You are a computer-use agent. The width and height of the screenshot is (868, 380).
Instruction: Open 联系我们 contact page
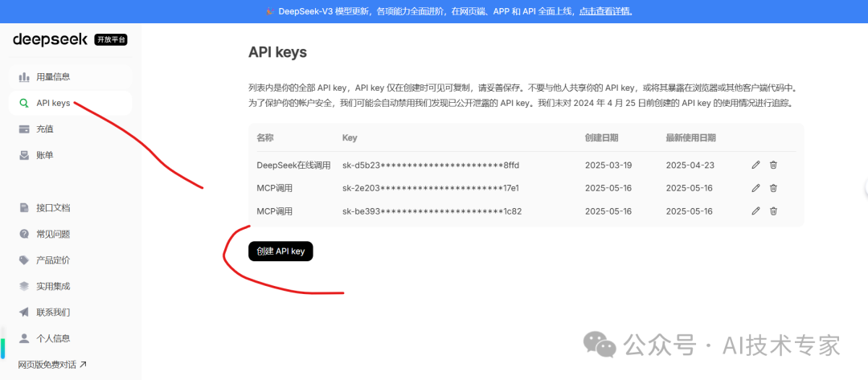coord(70,312)
